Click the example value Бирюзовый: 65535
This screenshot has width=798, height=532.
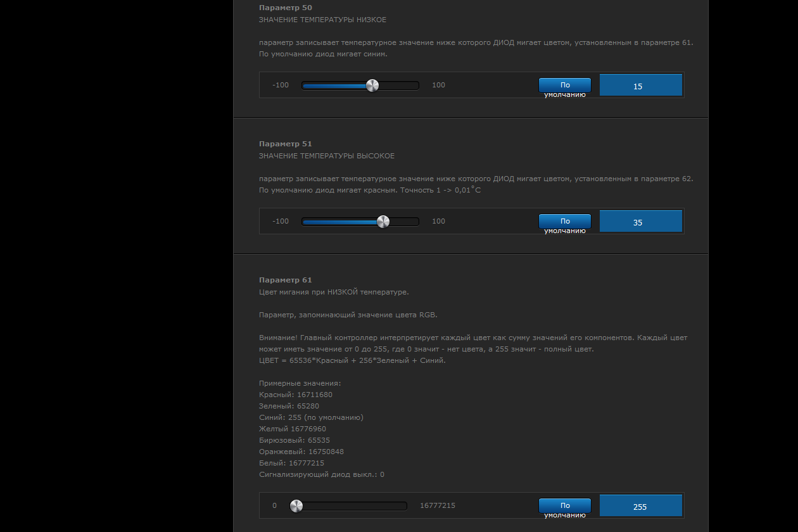294,440
